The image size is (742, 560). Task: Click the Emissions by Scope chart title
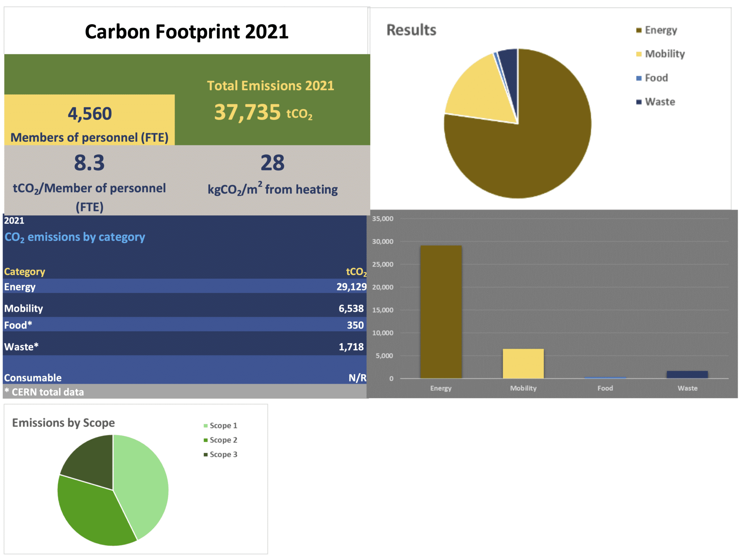[63, 423]
